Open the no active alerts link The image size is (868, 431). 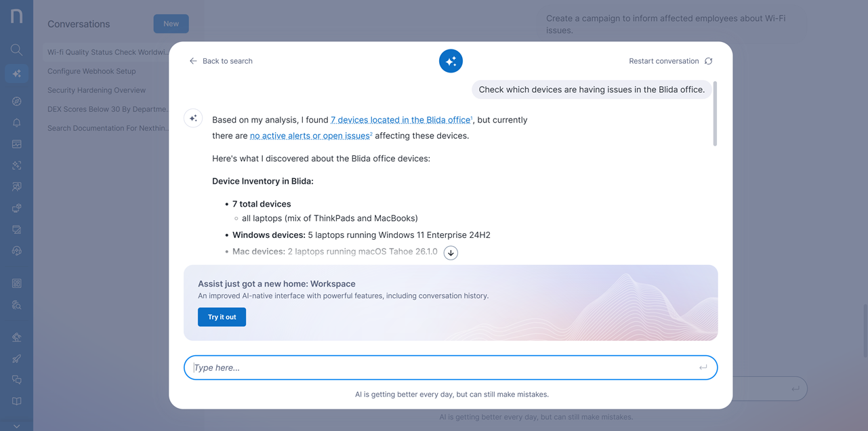point(310,136)
